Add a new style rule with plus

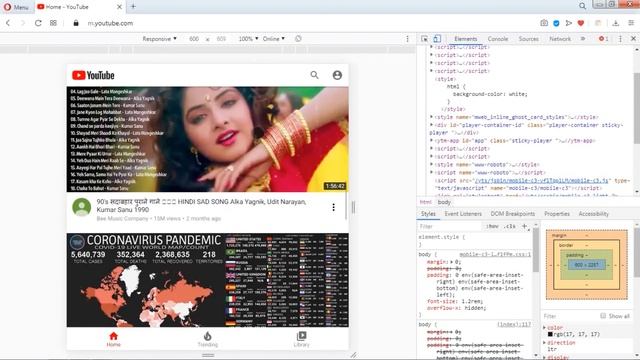524,226
